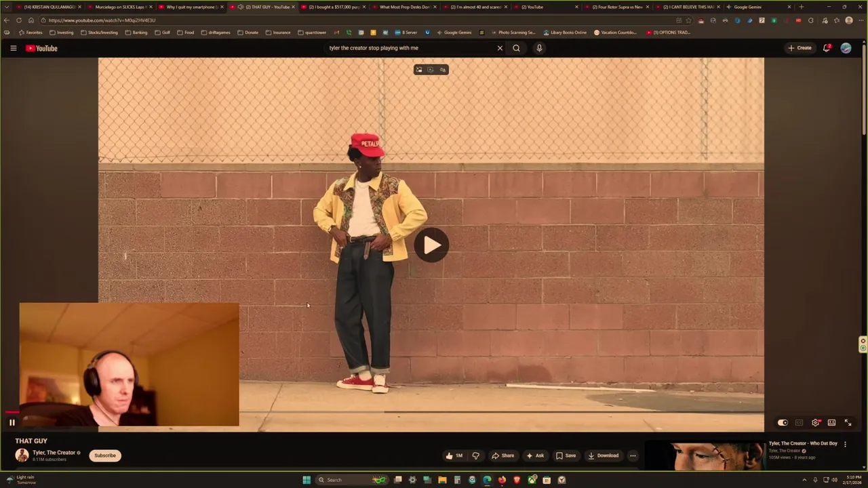The image size is (868, 488).
Task: Open the player settings gear
Action: 815,422
